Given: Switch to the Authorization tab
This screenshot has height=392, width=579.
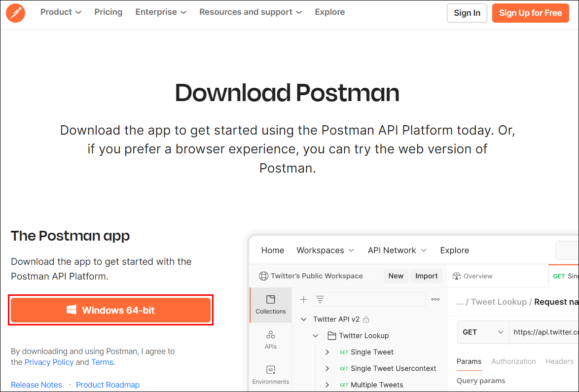Looking at the screenshot, I should (513, 361).
